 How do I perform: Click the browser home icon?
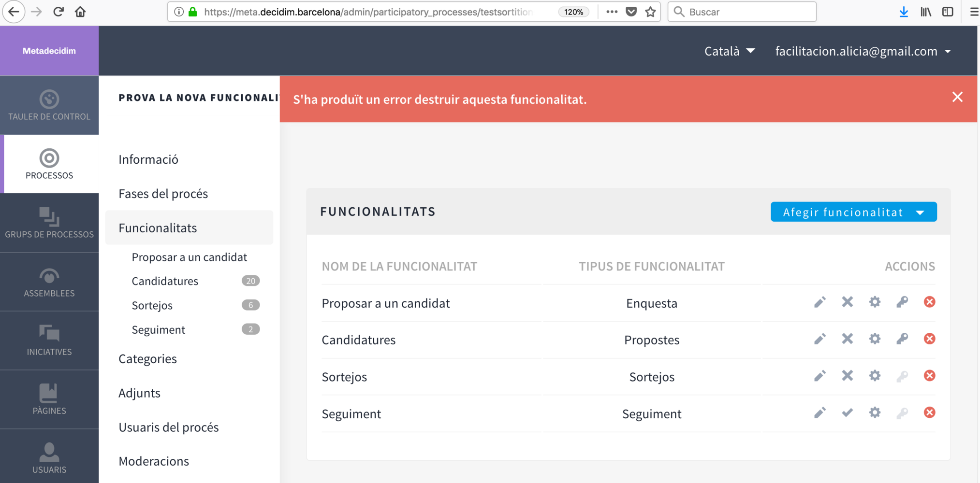click(80, 12)
